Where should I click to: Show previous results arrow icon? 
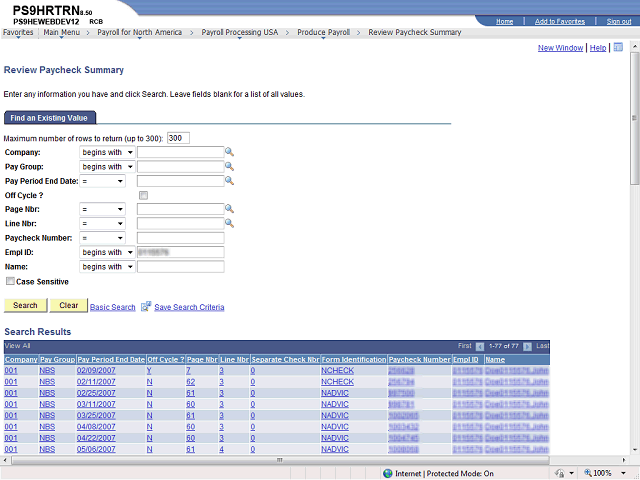click(480, 347)
